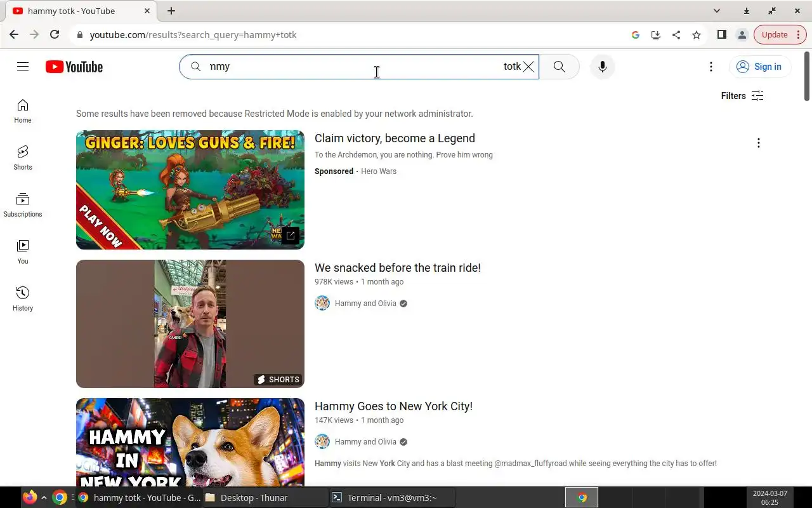The image size is (812, 508).
Task: Open Shorts in sidebar
Action: 23,157
